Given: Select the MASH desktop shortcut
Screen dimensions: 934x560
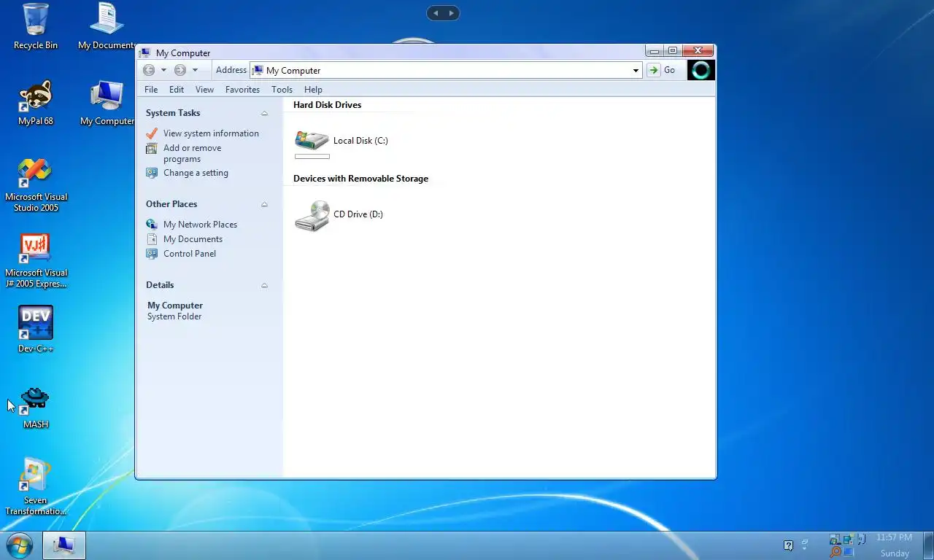Looking at the screenshot, I should pyautogui.click(x=35, y=407).
